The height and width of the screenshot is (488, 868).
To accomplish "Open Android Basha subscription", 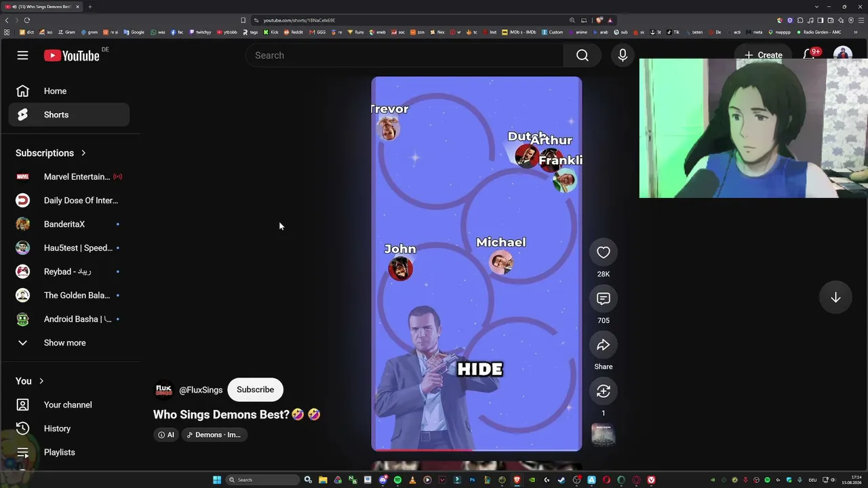I will coord(69,319).
